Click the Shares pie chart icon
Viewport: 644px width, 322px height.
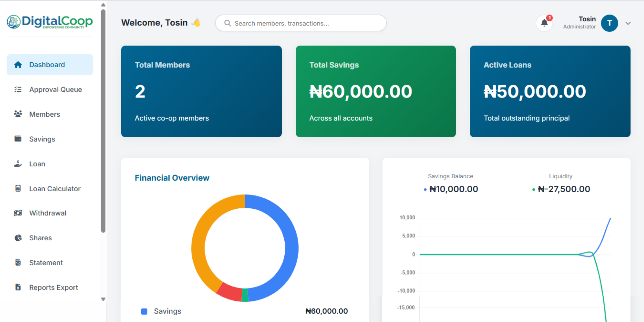tap(18, 238)
